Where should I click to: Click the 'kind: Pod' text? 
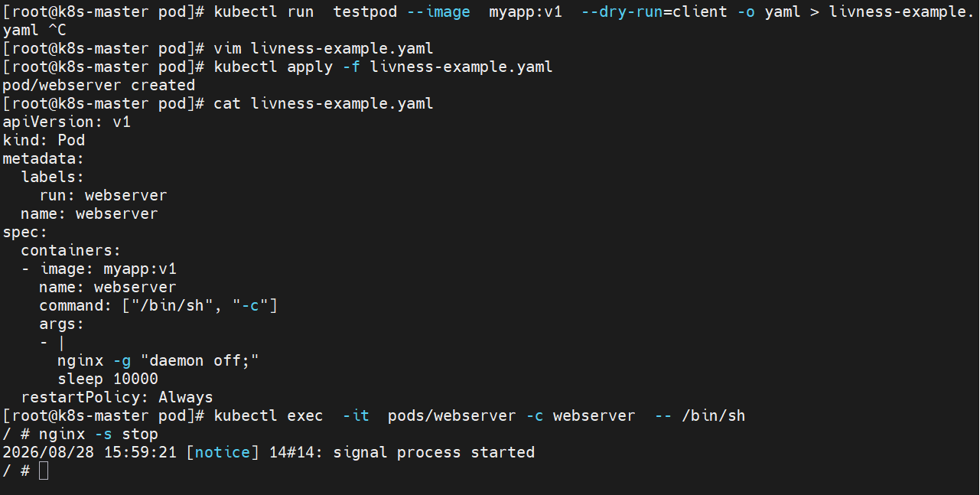(44, 140)
